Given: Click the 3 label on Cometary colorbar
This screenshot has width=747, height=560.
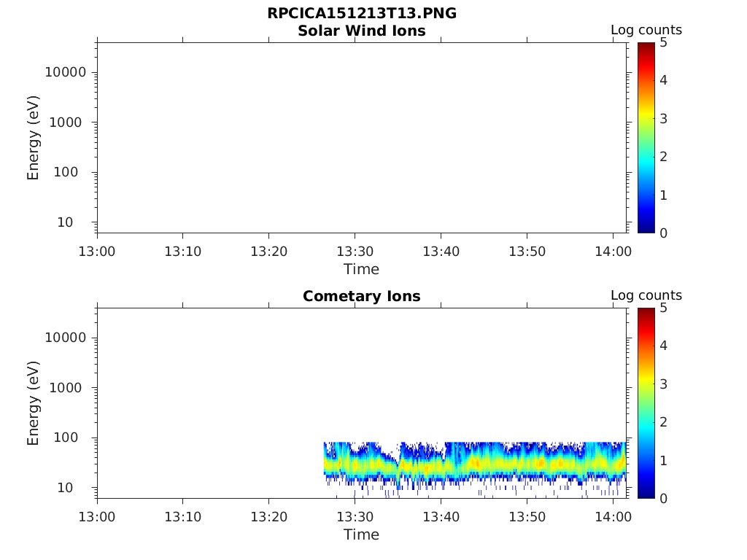Looking at the screenshot, I should coord(664,384).
